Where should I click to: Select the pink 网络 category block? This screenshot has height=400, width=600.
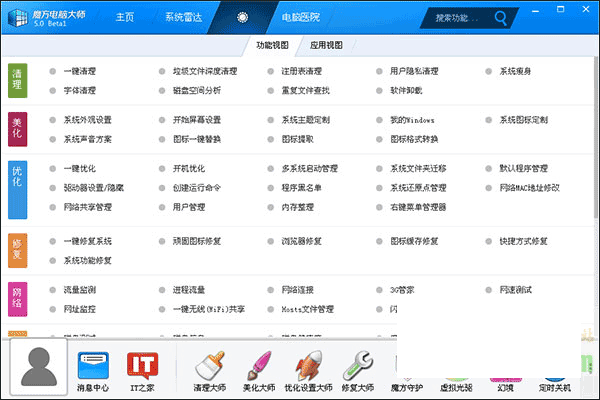18,299
